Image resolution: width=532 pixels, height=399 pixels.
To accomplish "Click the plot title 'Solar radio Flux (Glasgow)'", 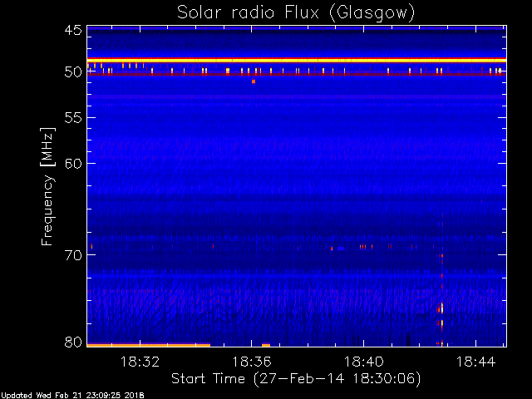I will pos(296,13).
